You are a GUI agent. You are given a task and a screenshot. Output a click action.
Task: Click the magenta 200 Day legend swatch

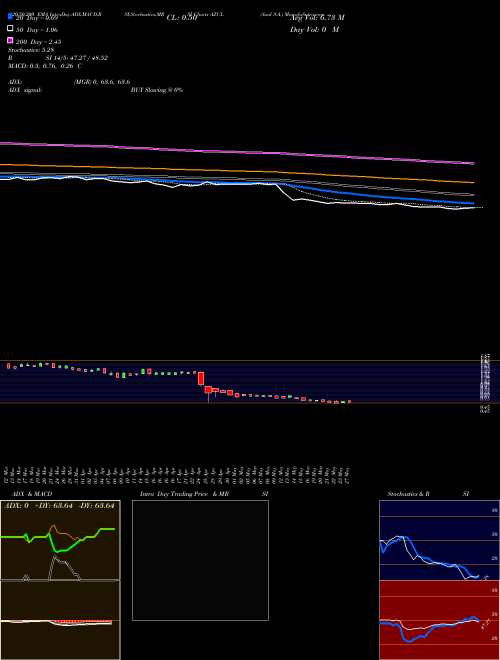coord(10,40)
